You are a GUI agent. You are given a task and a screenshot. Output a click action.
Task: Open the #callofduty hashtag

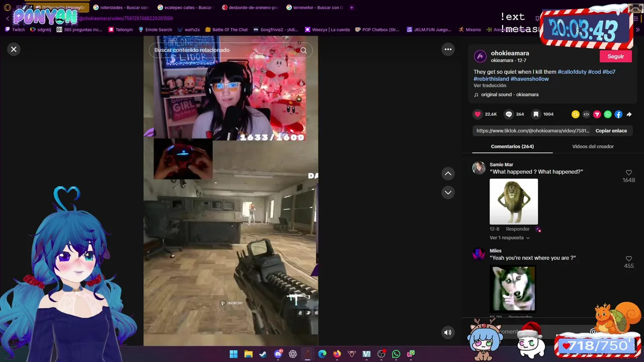(x=572, y=72)
